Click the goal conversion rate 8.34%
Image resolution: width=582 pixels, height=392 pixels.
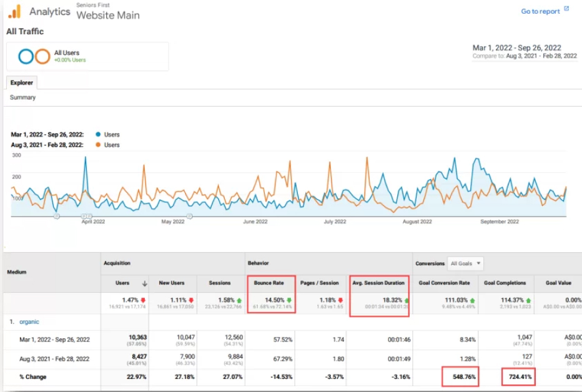click(468, 340)
